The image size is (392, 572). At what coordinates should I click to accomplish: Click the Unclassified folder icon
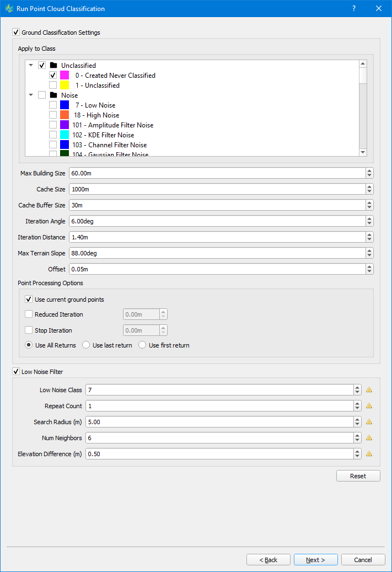(53, 66)
